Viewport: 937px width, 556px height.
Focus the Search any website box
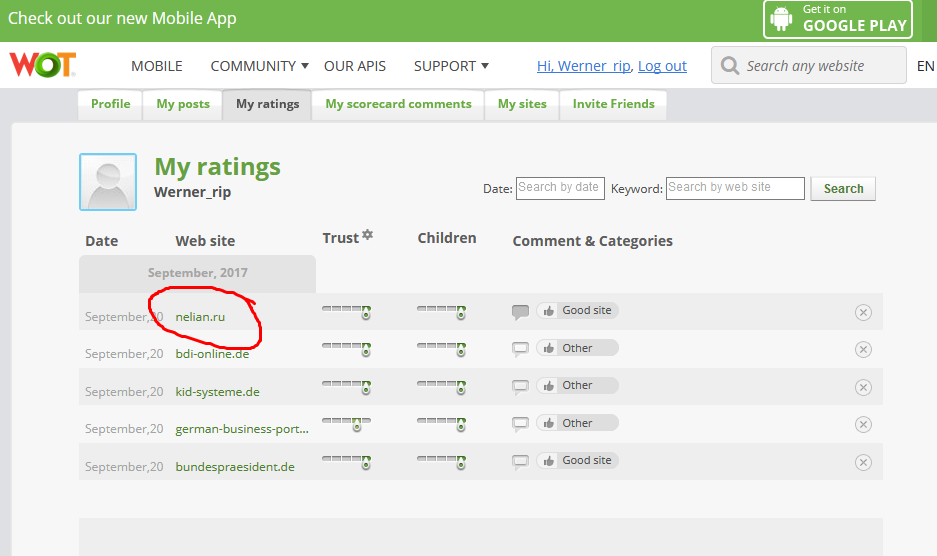(x=809, y=65)
